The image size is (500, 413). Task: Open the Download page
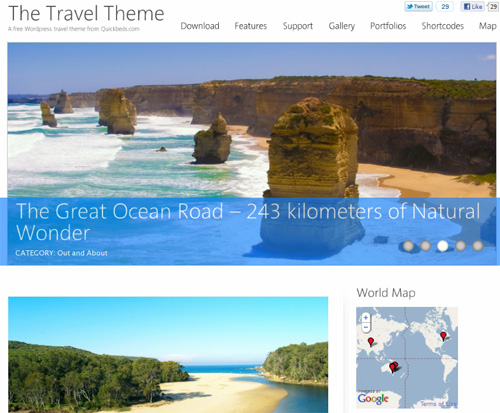point(200,26)
